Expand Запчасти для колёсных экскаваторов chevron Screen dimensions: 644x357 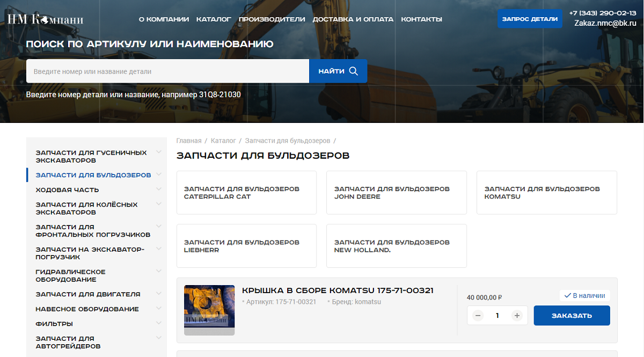click(x=159, y=204)
